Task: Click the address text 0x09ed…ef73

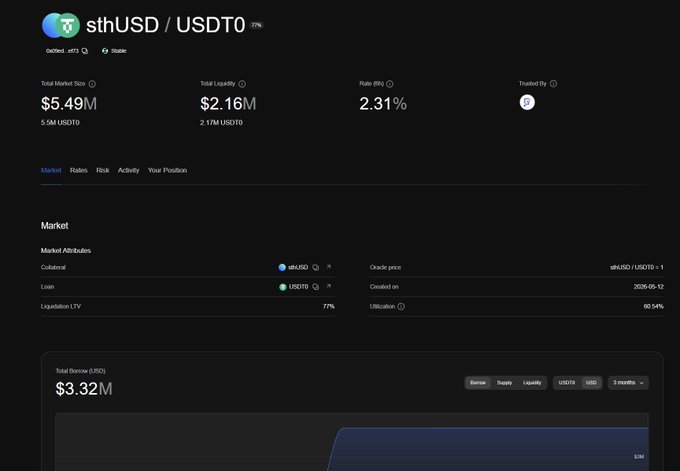Action: tap(62, 51)
